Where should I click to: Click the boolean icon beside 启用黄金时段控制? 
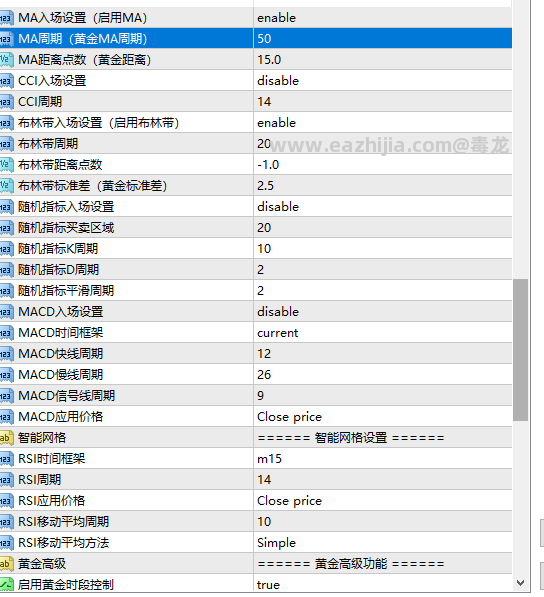point(6,584)
